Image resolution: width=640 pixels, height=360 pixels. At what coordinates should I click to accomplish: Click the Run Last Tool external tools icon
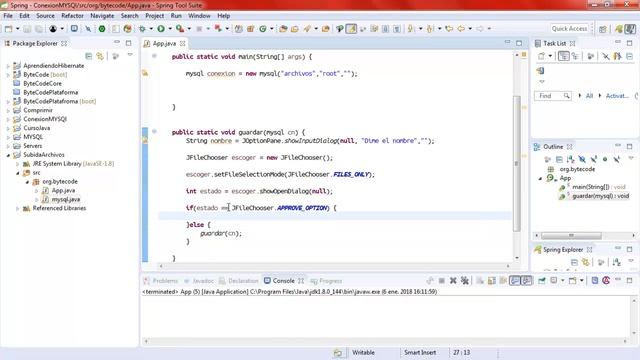tap(180, 29)
